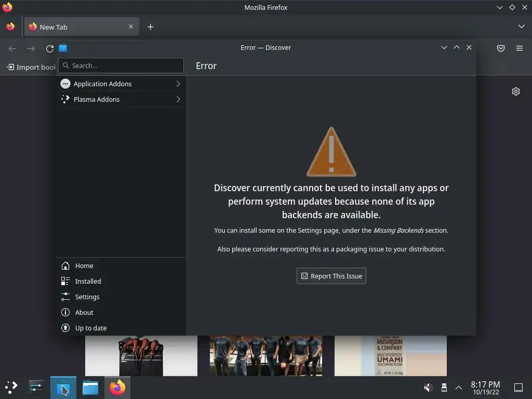Image resolution: width=532 pixels, height=399 pixels.
Task: Expand the Plasma Addons chevron arrow
Action: [x=178, y=99]
